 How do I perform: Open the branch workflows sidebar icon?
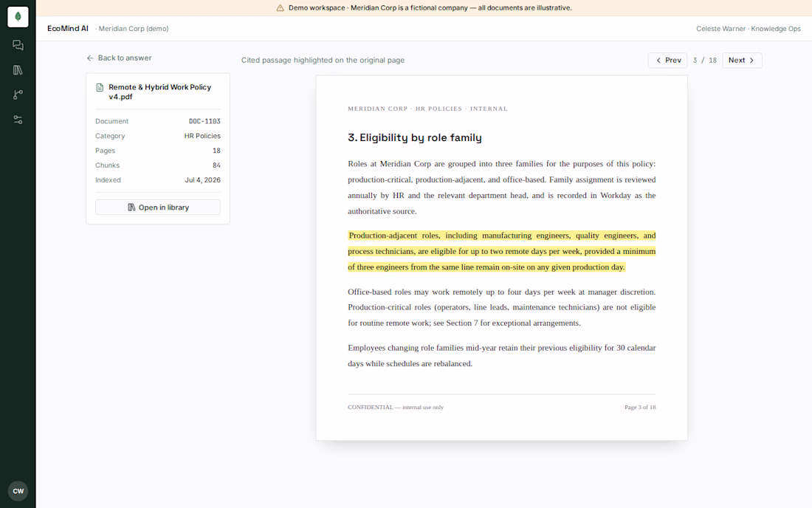[18, 95]
